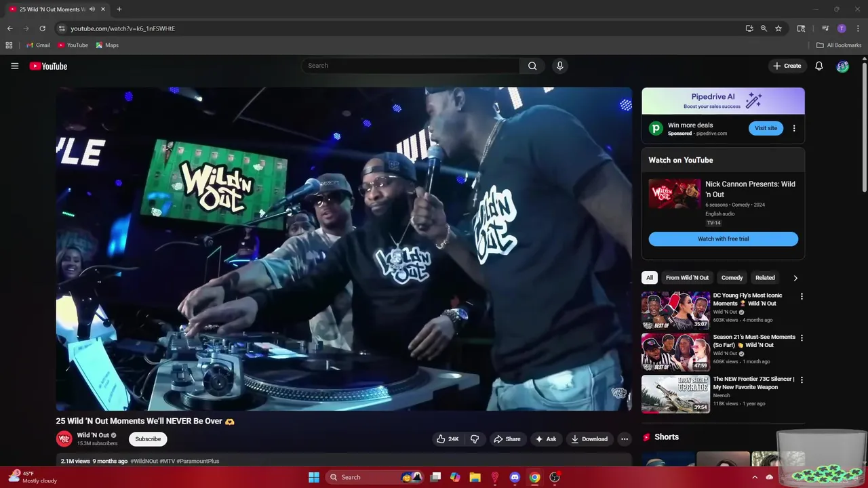Click the Create button
This screenshot has width=868, height=488.
point(787,66)
